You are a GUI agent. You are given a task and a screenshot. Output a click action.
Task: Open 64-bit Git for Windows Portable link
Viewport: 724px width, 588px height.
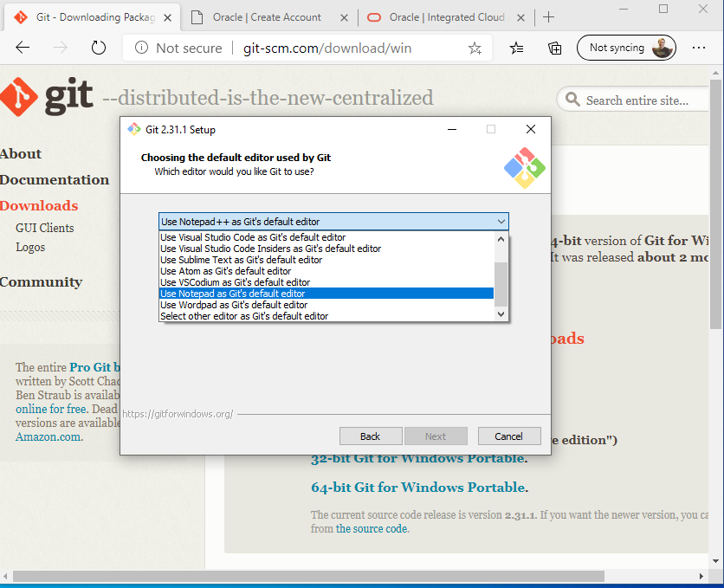click(x=418, y=487)
